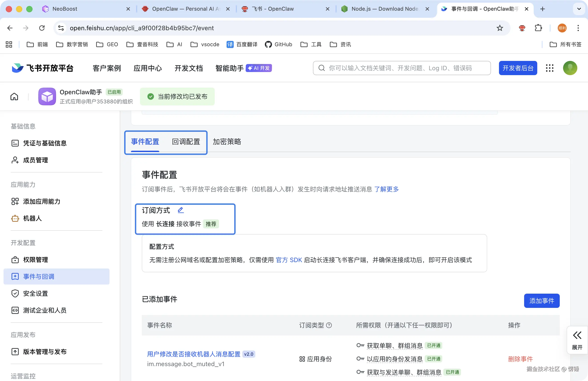The width and height of the screenshot is (588, 381).
Task: Open the tab search dropdown chevron
Action: (x=579, y=9)
